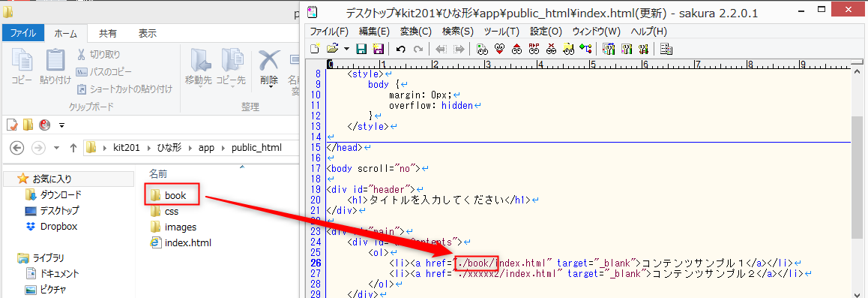Open the Replace (R▸P) tool
This screenshot has width=868, height=298.
(534, 49)
